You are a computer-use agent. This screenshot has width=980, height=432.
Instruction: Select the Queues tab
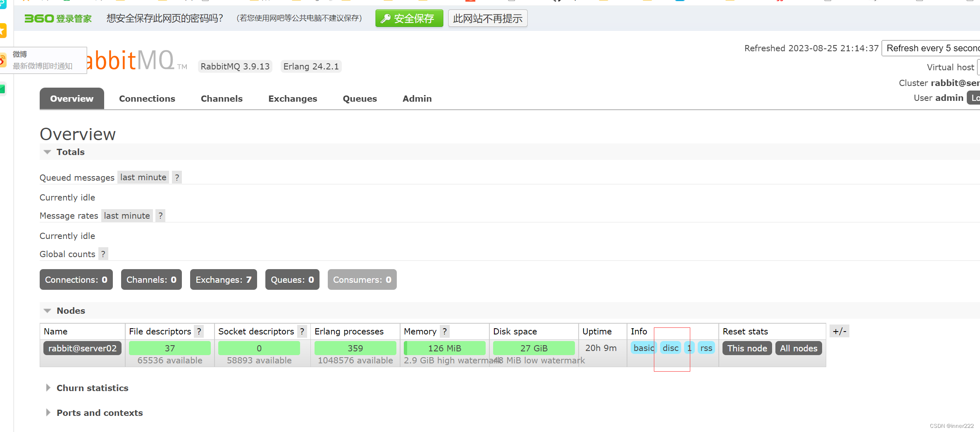(x=360, y=99)
